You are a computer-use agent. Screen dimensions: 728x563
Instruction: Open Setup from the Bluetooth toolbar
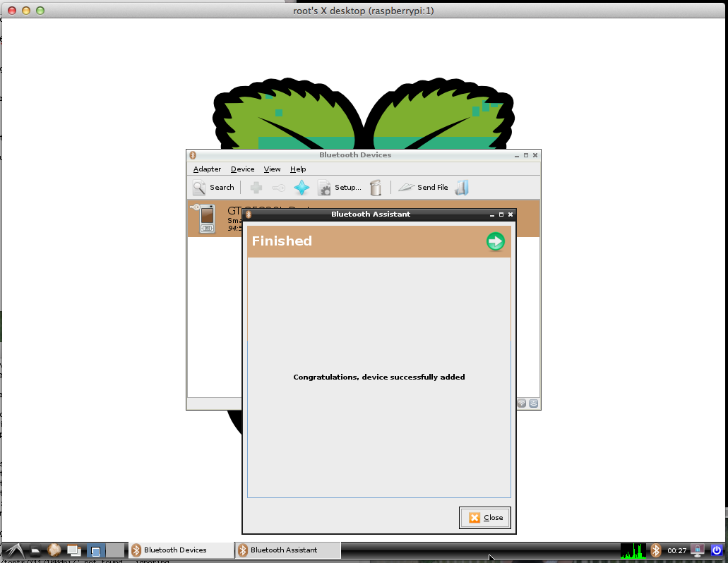pos(340,188)
